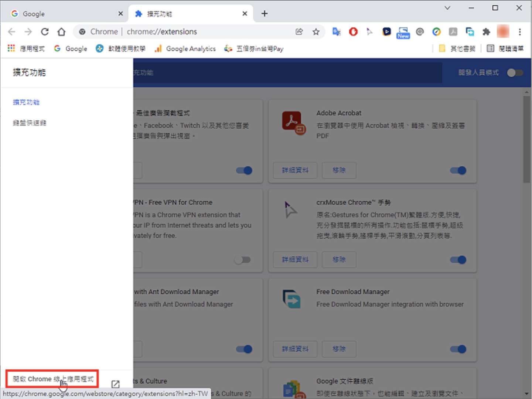Disable the crxMouse Chrome extension toggle
The height and width of the screenshot is (399, 532).
coord(458,260)
